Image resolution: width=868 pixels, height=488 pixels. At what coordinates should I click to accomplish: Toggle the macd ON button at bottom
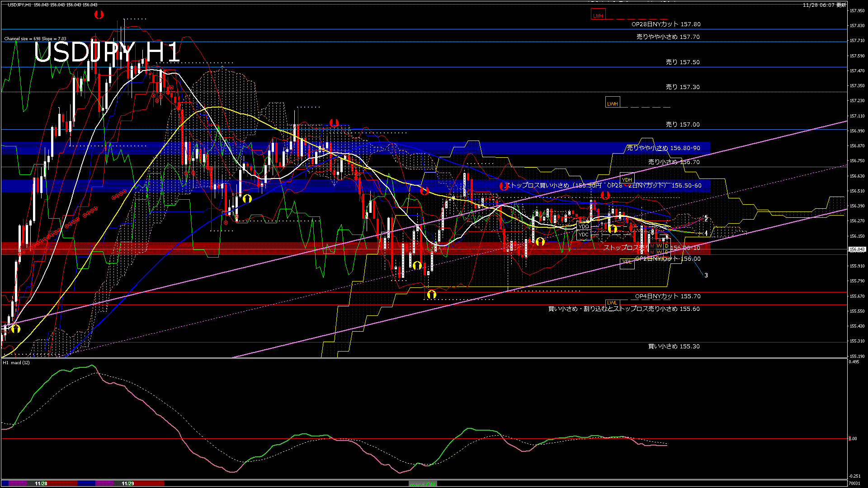423,484
